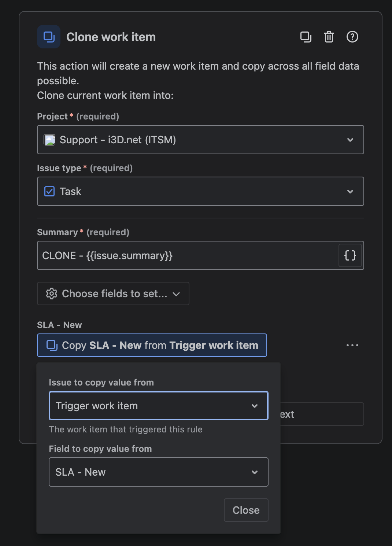Expand the Field to copy value from dropdown
The width and height of the screenshot is (392, 546).
[158, 472]
